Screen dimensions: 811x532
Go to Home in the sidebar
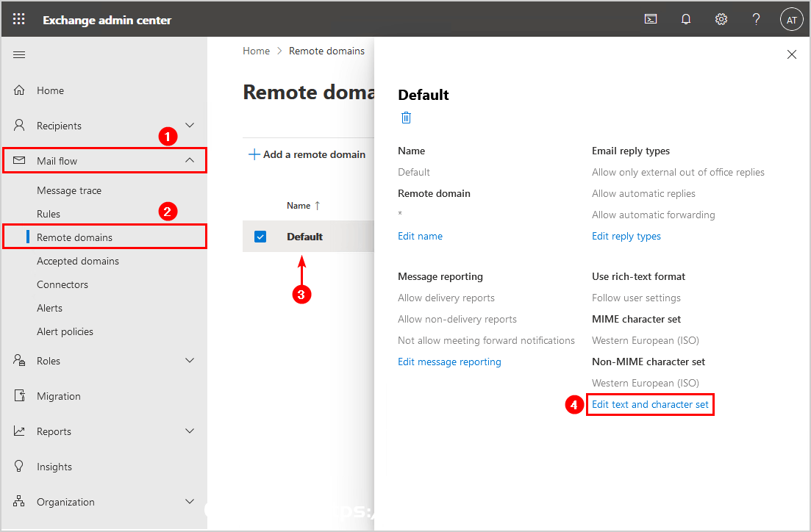pos(50,90)
